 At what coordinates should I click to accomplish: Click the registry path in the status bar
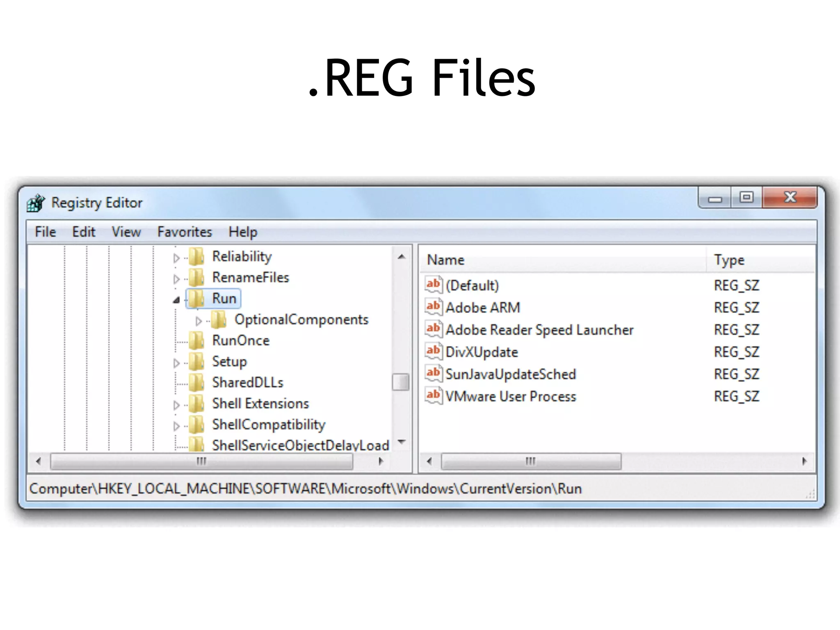[x=306, y=488]
